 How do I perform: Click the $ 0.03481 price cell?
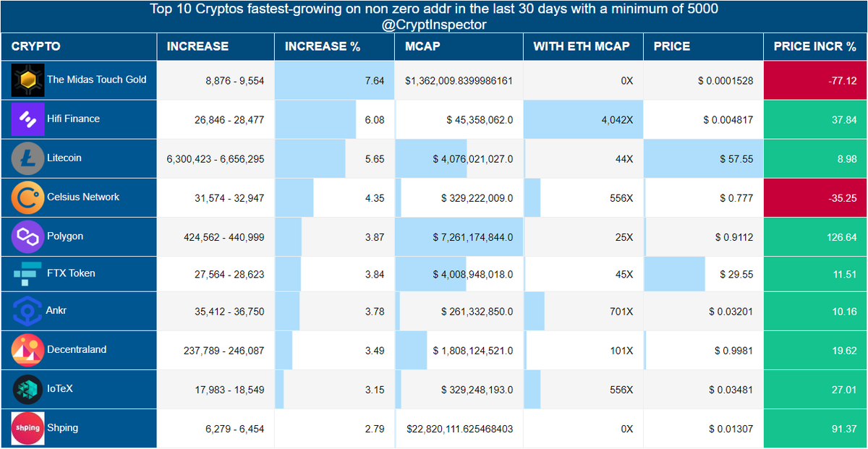tap(703, 390)
